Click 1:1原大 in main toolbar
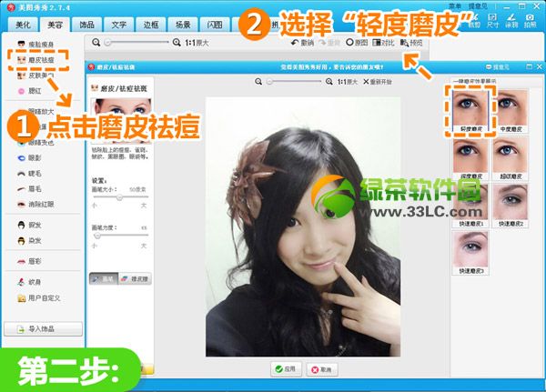The image size is (546, 392). click(197, 43)
